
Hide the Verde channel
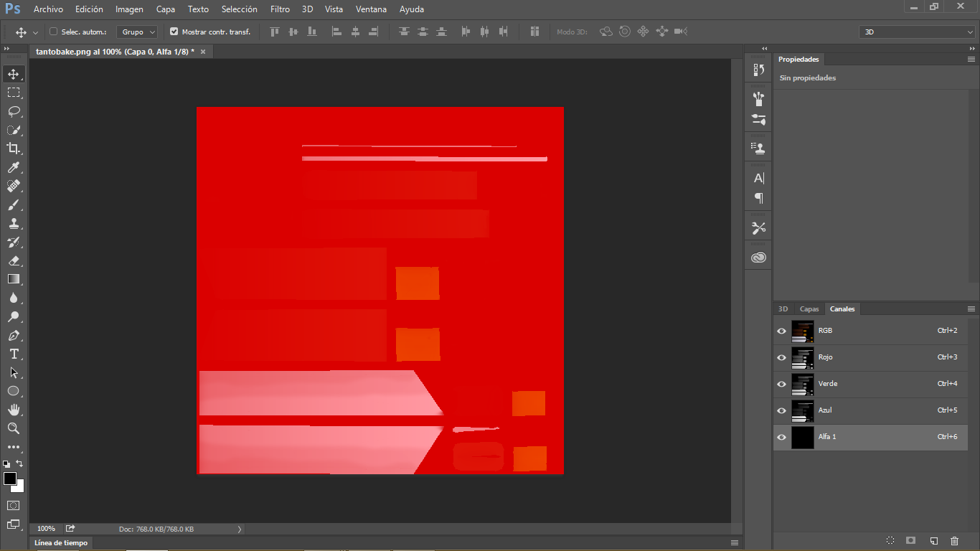click(x=782, y=385)
